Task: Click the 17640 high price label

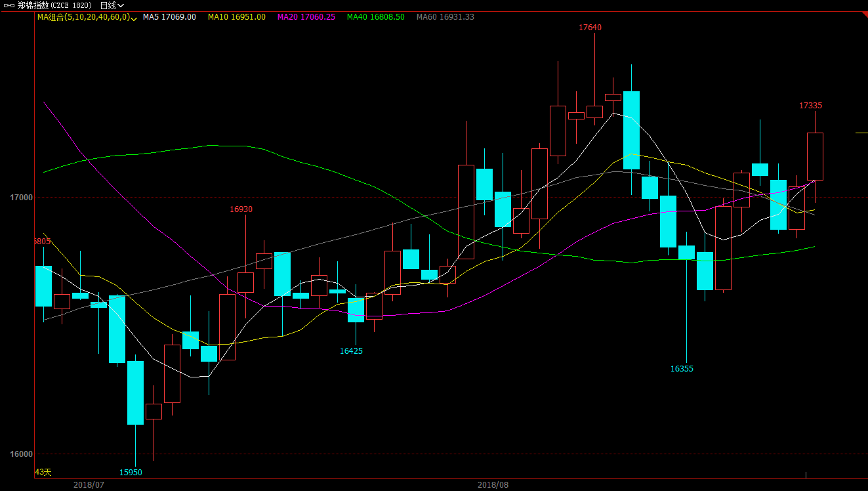Action: coord(590,28)
